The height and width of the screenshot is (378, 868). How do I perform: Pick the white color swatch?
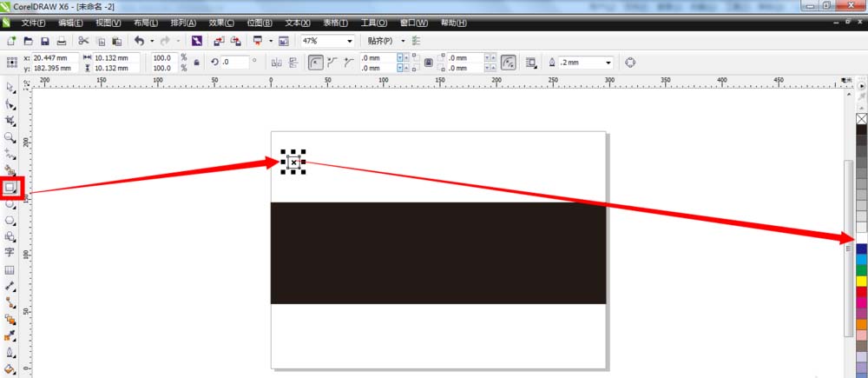point(861,238)
